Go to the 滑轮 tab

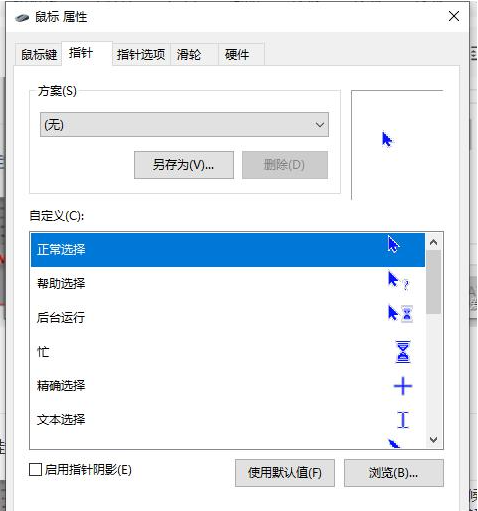194,54
